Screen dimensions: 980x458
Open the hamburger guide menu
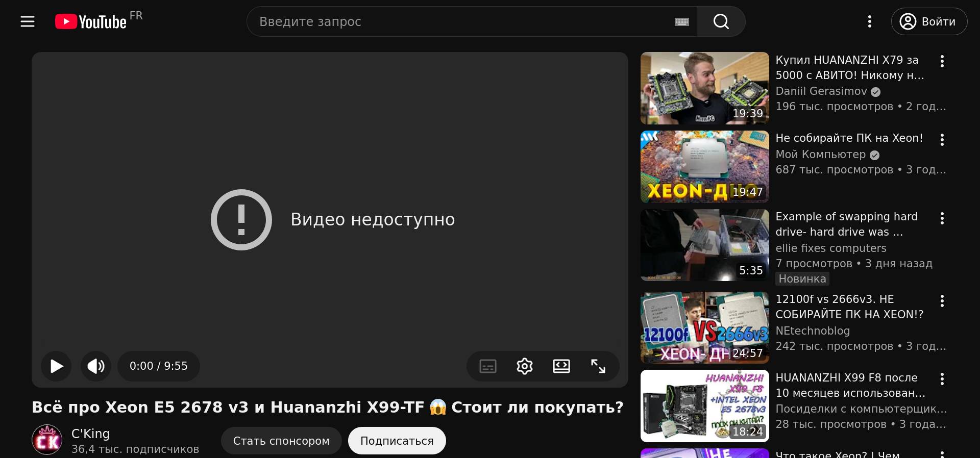tap(28, 21)
